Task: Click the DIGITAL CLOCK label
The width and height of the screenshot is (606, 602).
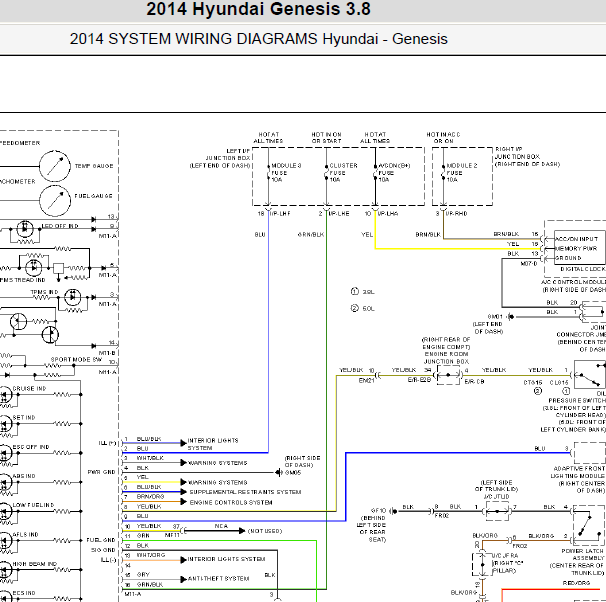Action: click(583, 269)
